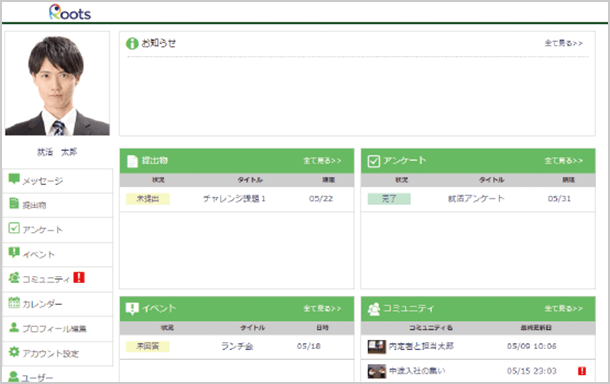Click the icon in the イベント panel header
The image size is (610, 384).
(132, 309)
